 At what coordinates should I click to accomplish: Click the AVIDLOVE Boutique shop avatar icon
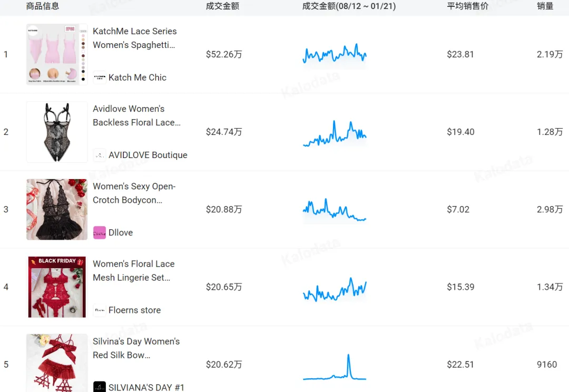coord(100,155)
